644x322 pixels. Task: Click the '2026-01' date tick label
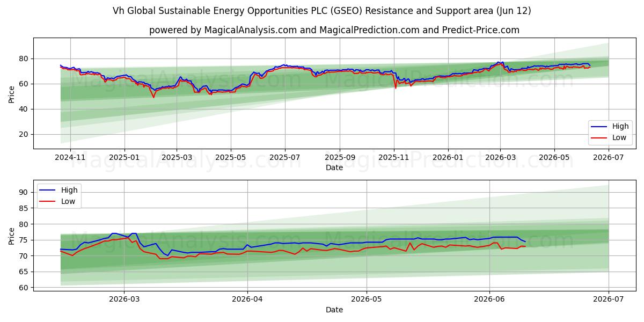[448, 157]
